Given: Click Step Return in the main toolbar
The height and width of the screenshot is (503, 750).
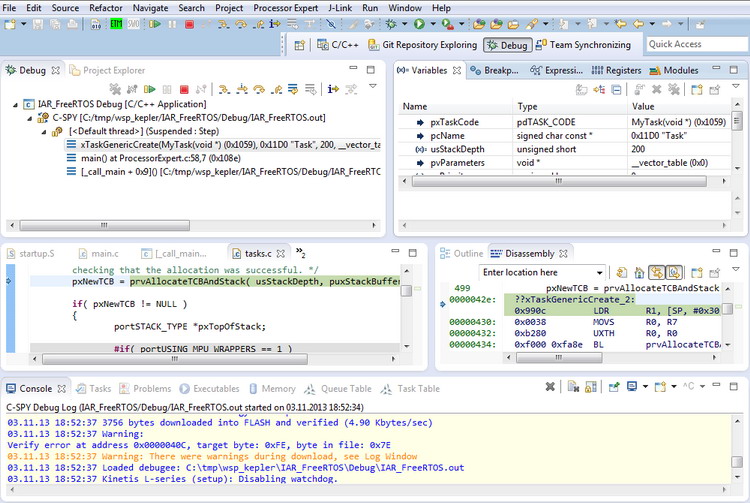Looking at the screenshot, I should tap(258, 24).
